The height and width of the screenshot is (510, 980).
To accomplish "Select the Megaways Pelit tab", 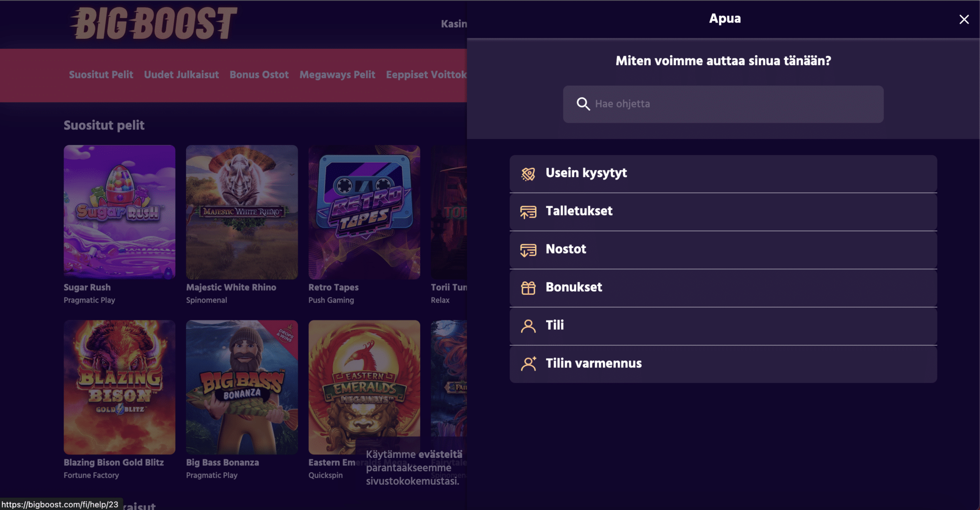I will point(337,75).
